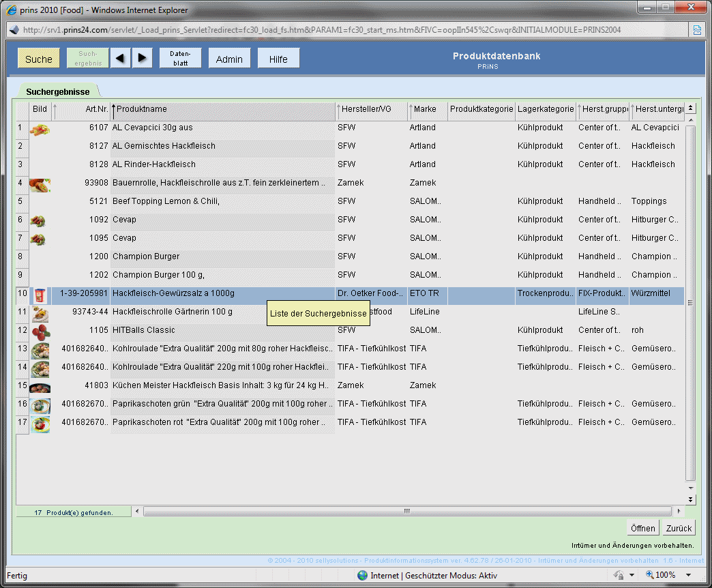
Task: Click the Bauernrolle product image in row 4
Action: [x=40, y=183]
